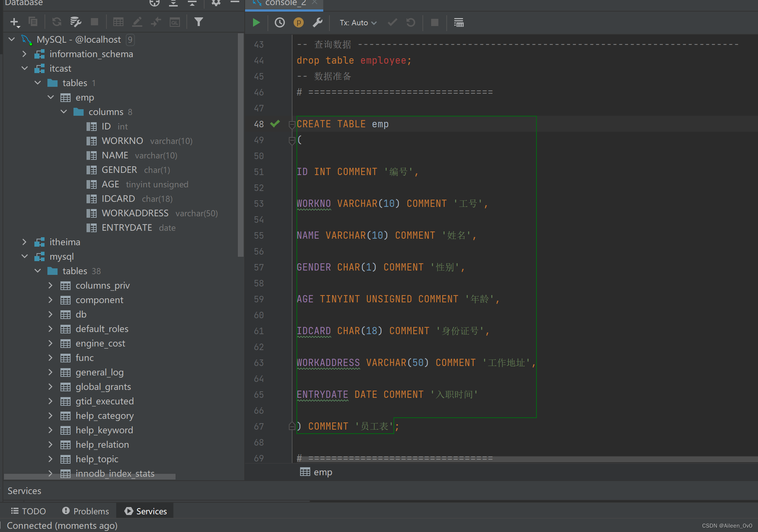758x532 pixels.
Task: Toggle fold marker at CREATE TABLE line
Action: pyautogui.click(x=292, y=125)
